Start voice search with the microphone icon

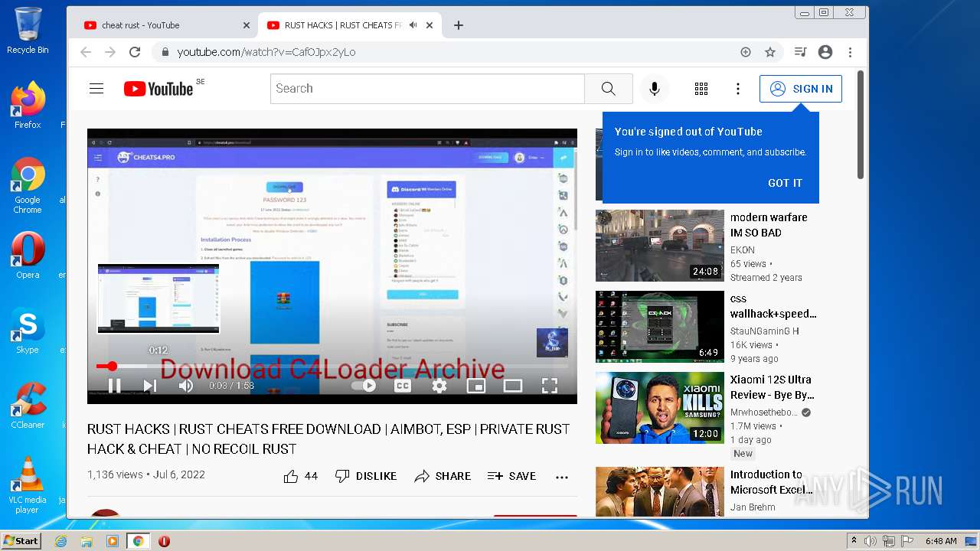click(655, 89)
